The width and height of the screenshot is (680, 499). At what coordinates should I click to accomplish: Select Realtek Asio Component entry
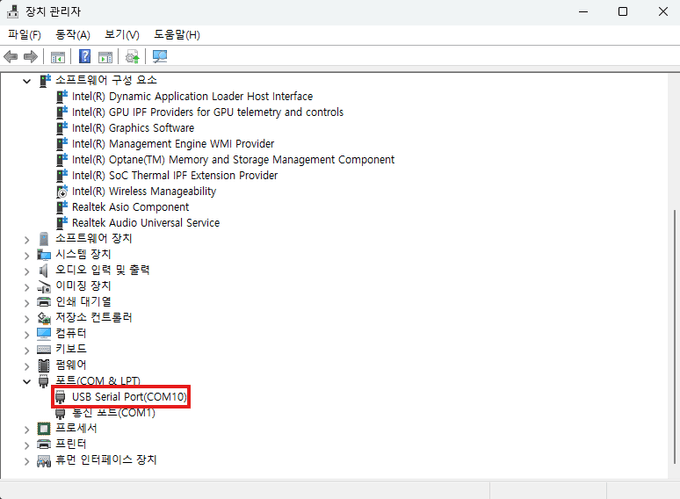(x=130, y=207)
